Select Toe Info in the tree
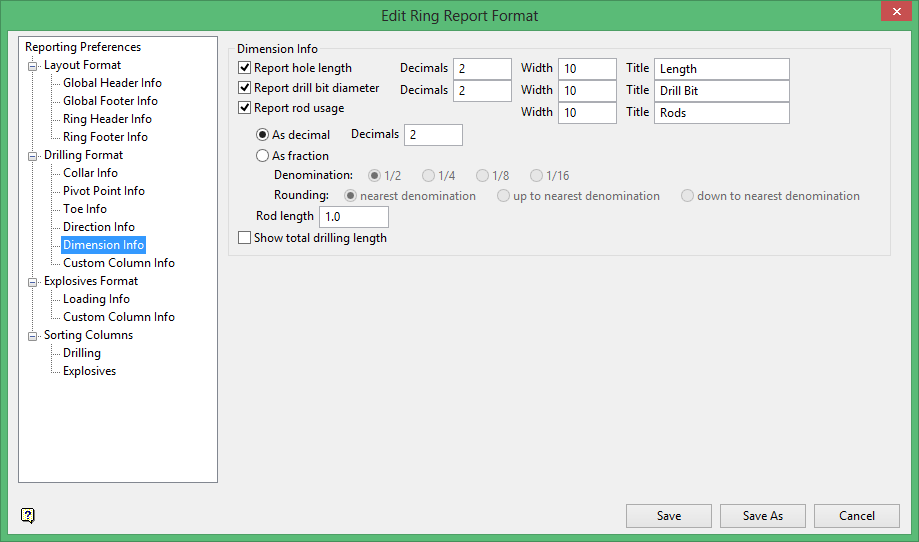The image size is (919, 542). [x=84, y=209]
